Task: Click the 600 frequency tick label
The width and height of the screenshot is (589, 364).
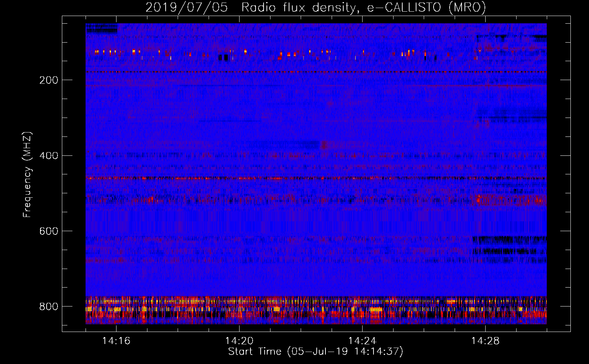Action: pos(49,231)
